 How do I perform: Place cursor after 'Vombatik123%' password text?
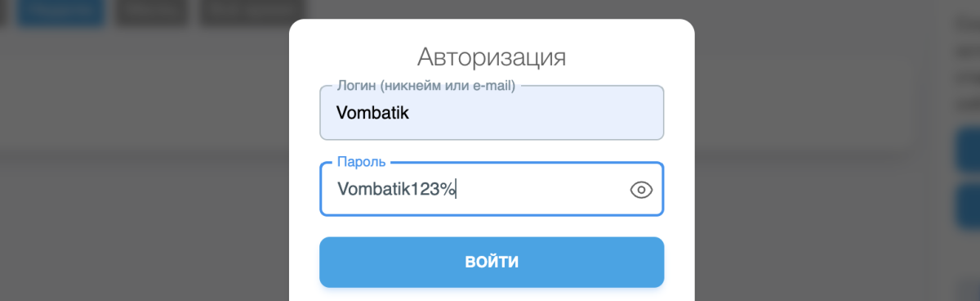(457, 190)
